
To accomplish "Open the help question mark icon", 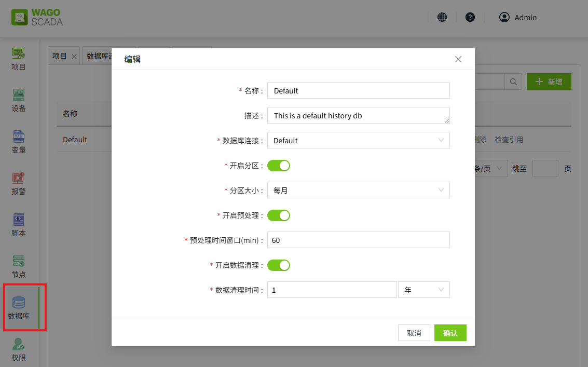I will tap(470, 17).
